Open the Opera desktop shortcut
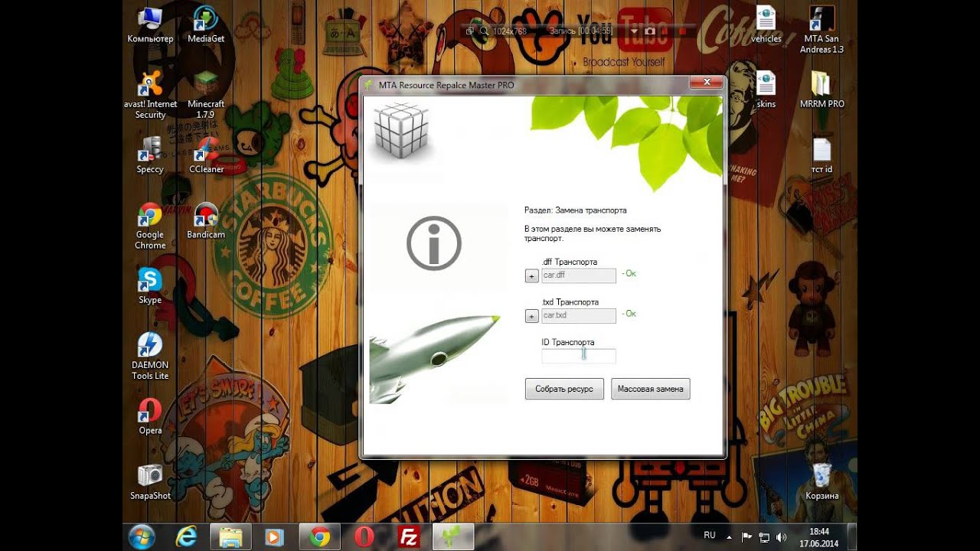The image size is (980, 551). (x=150, y=417)
